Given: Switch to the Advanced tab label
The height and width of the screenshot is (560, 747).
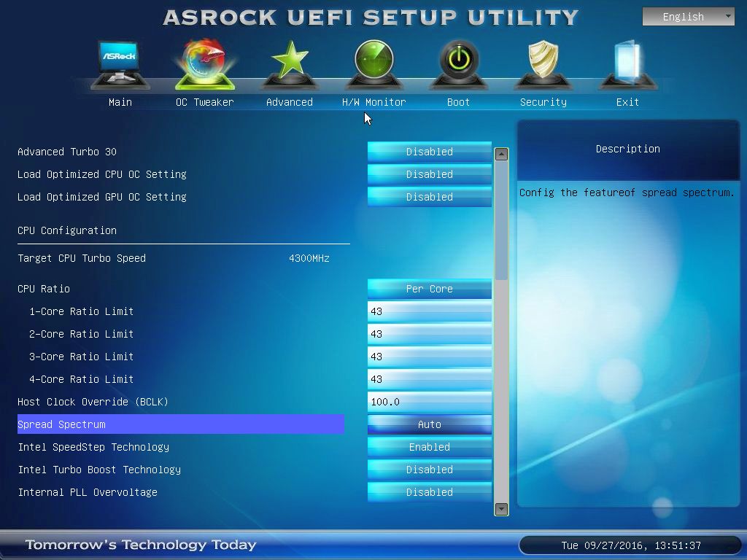Looking at the screenshot, I should click(x=289, y=102).
